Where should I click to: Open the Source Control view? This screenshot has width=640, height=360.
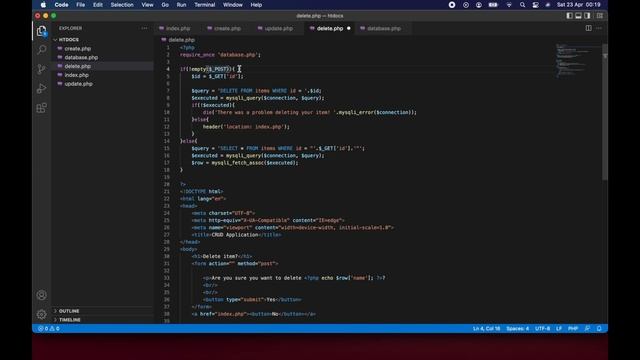(x=41, y=69)
